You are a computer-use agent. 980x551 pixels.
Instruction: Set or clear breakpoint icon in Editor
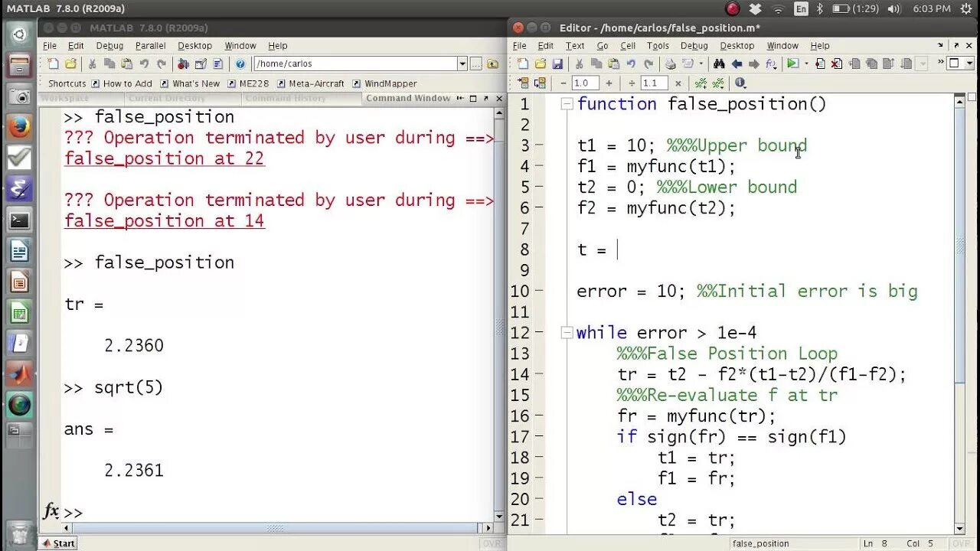click(x=820, y=64)
